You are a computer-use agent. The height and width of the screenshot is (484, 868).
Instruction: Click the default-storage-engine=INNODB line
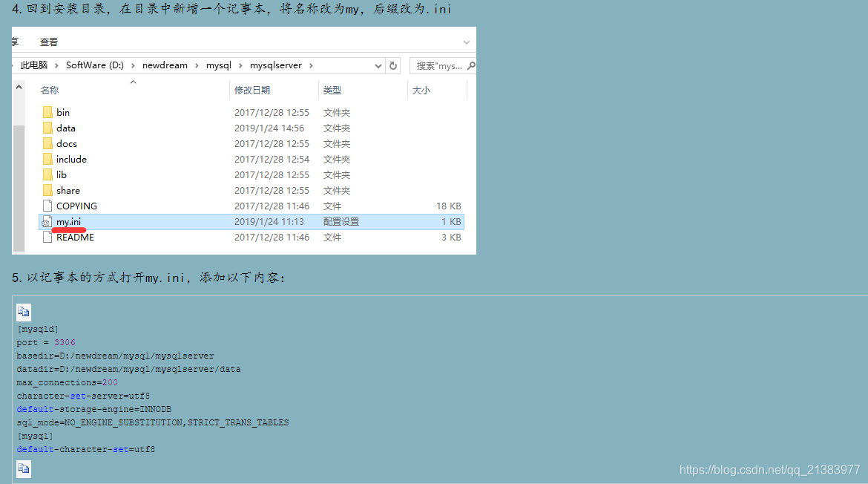[x=94, y=409]
